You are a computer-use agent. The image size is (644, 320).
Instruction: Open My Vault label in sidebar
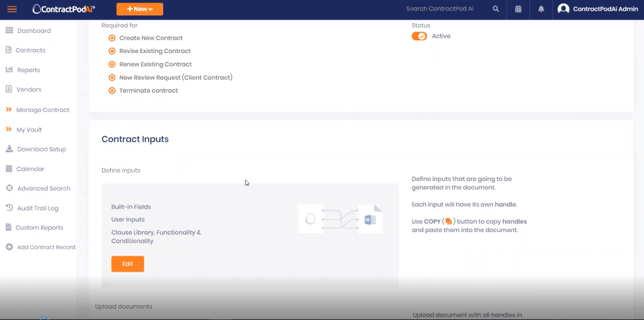click(x=29, y=129)
